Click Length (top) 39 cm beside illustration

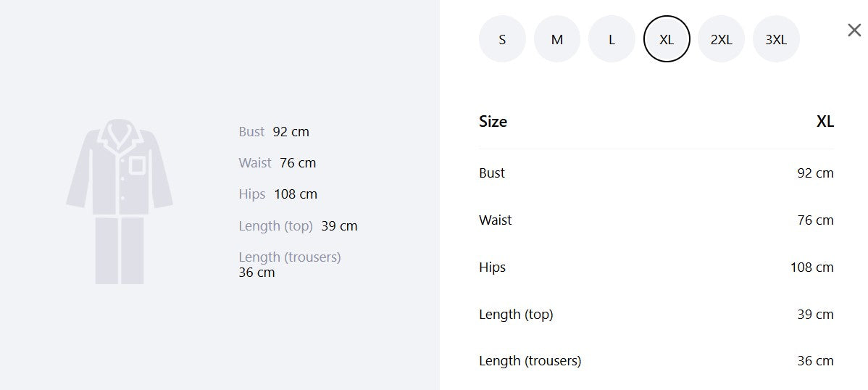(298, 226)
